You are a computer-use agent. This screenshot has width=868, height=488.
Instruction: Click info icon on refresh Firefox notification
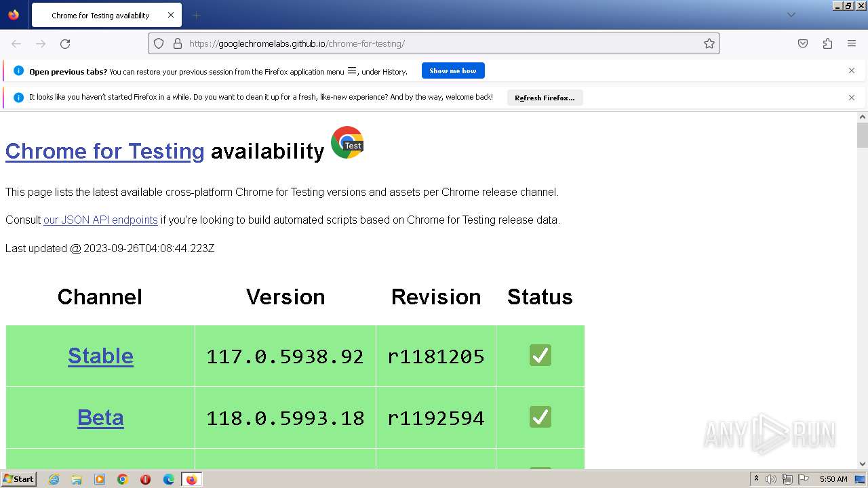pyautogui.click(x=18, y=98)
